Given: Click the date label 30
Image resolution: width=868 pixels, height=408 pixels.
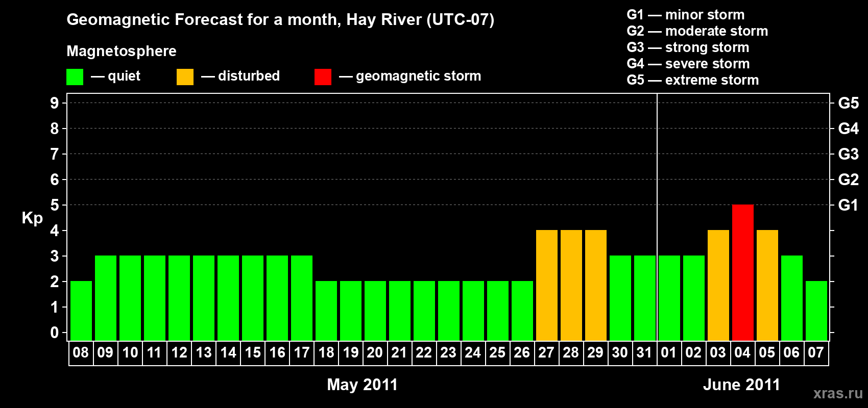Looking at the screenshot, I should coord(620,352).
